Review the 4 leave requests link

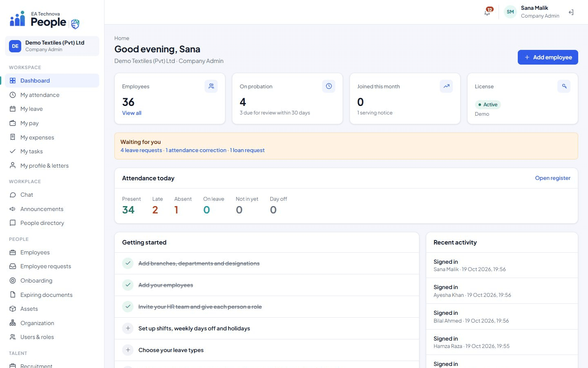141,150
